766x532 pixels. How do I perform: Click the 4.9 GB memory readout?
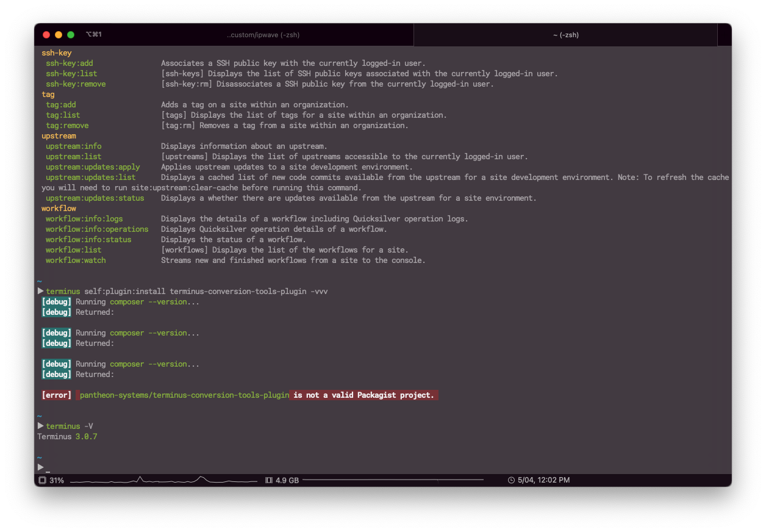(x=287, y=480)
